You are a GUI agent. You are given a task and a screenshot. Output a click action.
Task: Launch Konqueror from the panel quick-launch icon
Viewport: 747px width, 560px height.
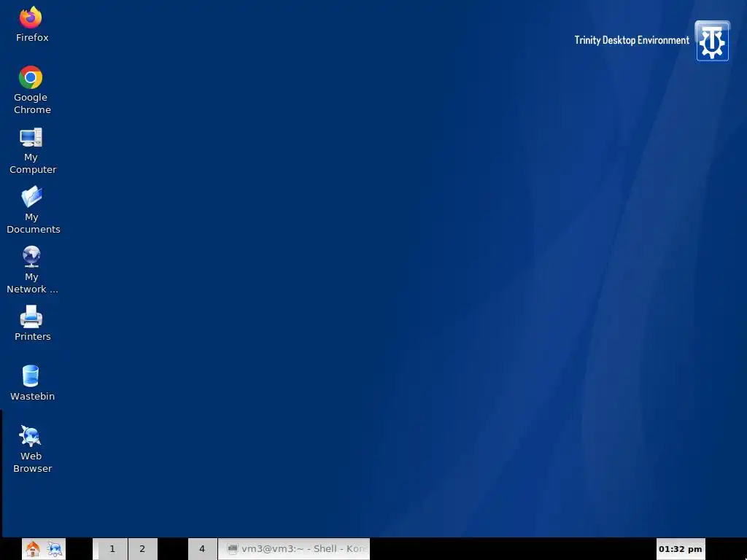pyautogui.click(x=54, y=549)
